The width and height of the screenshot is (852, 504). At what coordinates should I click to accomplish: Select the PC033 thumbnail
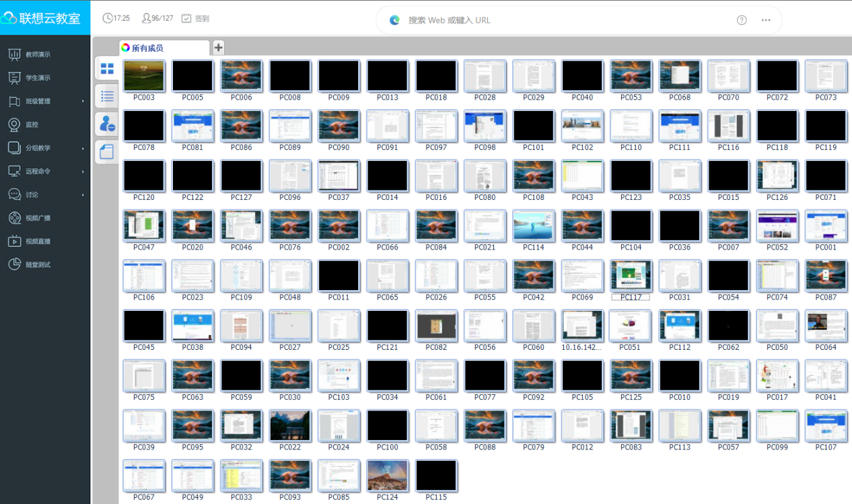pos(242,476)
